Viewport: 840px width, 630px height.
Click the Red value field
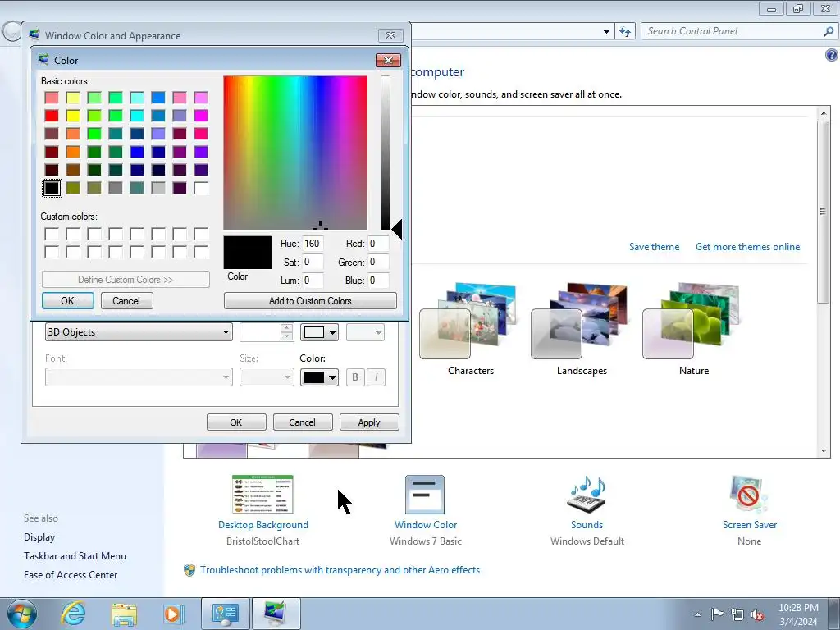click(x=378, y=244)
